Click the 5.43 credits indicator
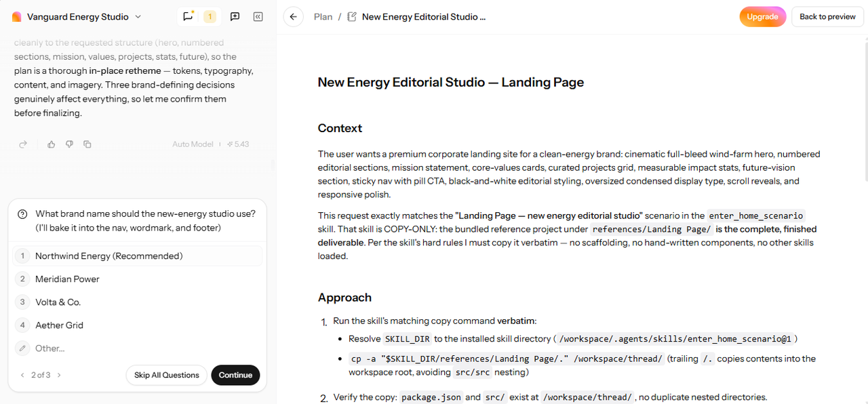The image size is (868, 404). click(x=238, y=144)
